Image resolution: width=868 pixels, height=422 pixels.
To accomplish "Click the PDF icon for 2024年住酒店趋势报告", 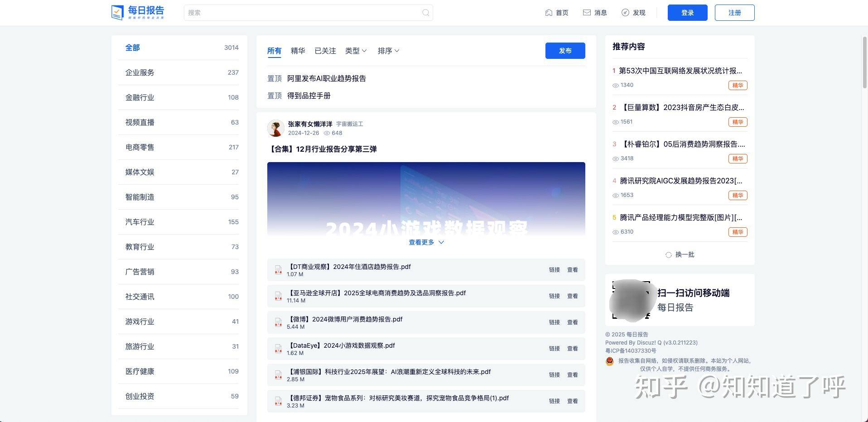I will 278,270.
